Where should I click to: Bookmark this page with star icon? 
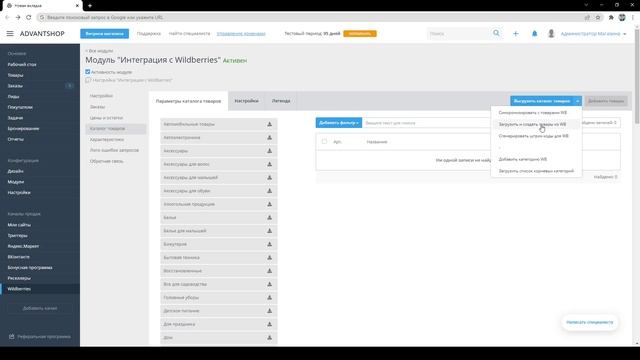pyautogui.click(x=598, y=17)
